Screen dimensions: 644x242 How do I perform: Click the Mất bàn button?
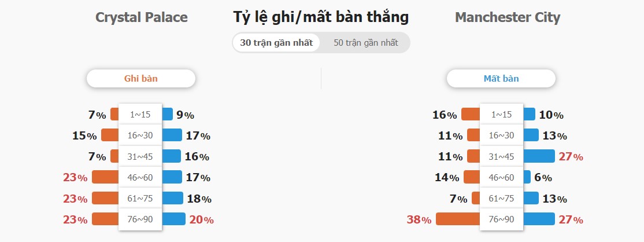tap(501, 79)
